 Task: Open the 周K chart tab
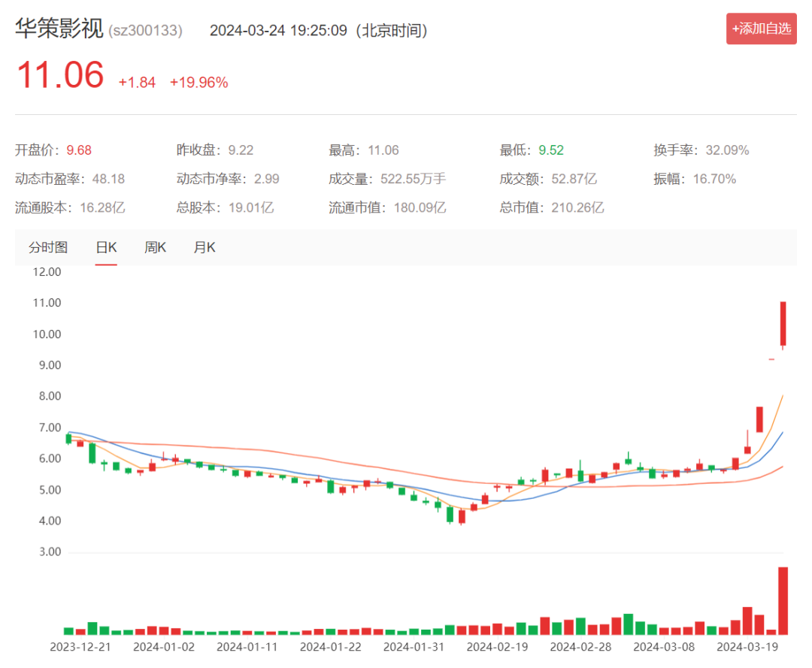tap(155, 247)
